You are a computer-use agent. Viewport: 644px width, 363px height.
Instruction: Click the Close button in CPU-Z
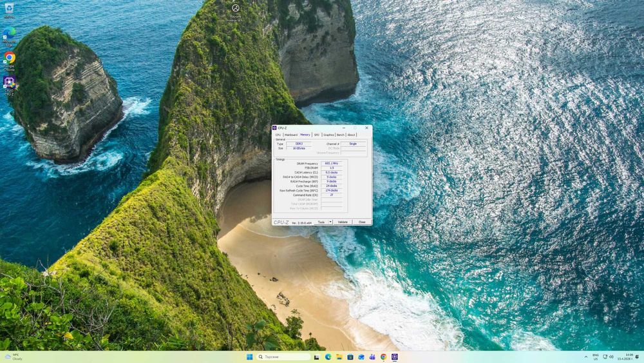pyautogui.click(x=362, y=222)
